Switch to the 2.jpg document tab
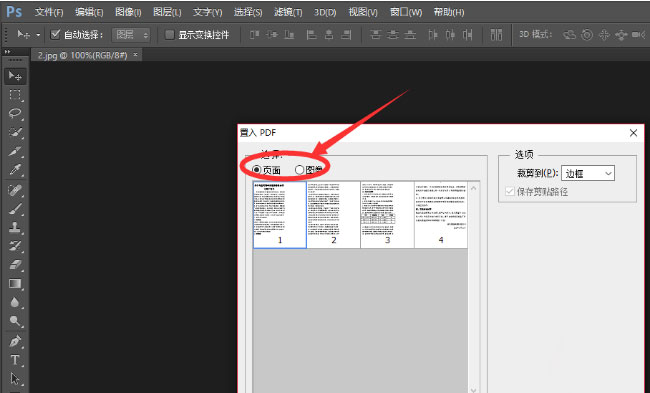 click(82, 55)
